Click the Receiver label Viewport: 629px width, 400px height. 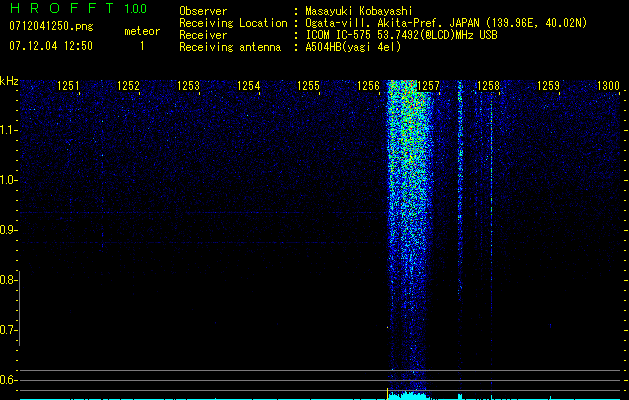tap(203, 35)
